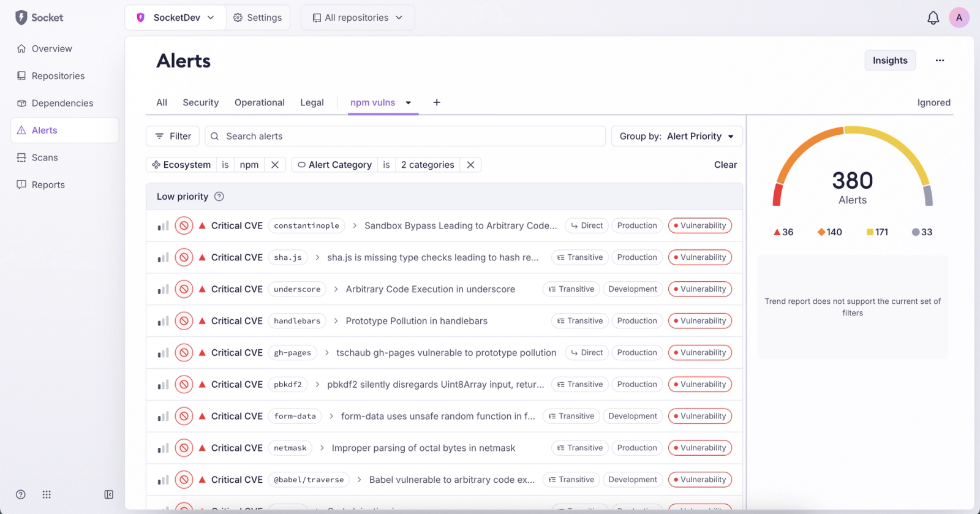Screen dimensions: 980x514
Task: Click the Development tag on underscore row
Action: [633, 289]
